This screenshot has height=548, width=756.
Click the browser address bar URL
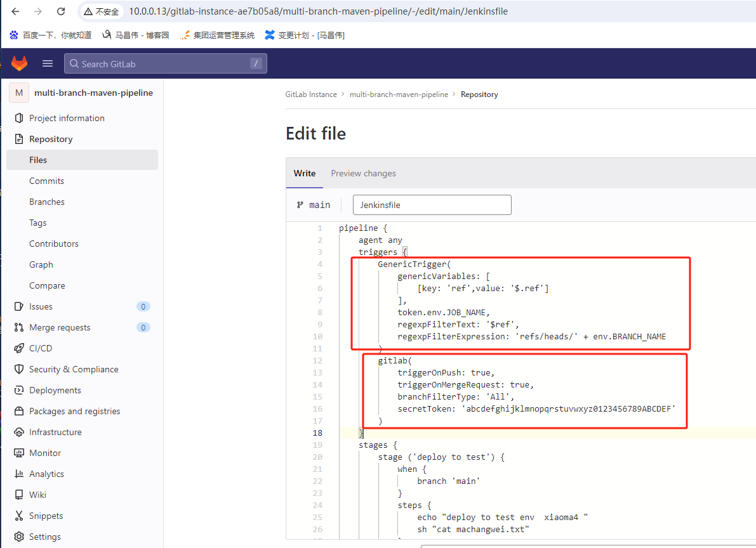coord(318,11)
